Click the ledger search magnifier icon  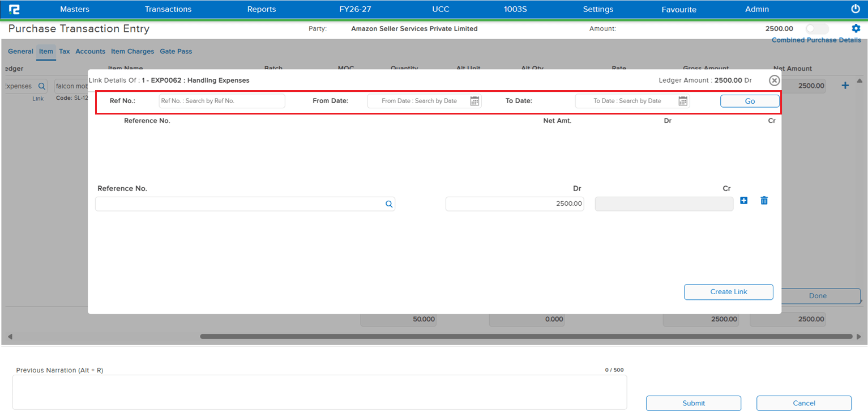click(41, 86)
